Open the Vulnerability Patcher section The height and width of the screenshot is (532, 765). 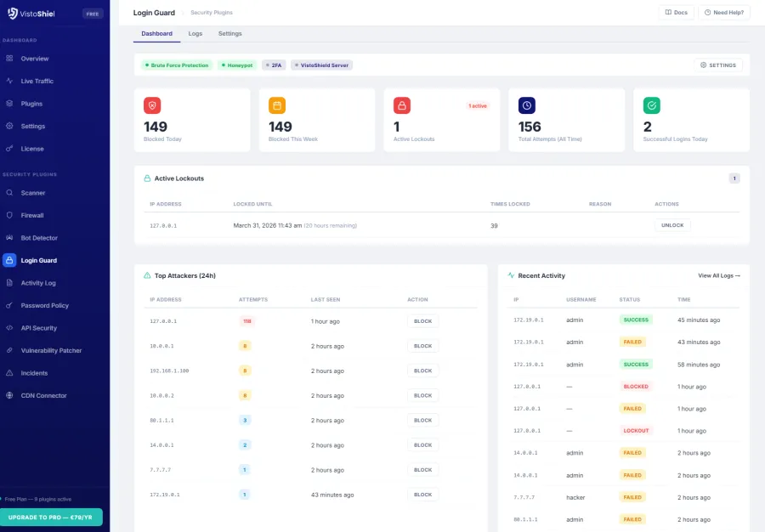tap(51, 350)
